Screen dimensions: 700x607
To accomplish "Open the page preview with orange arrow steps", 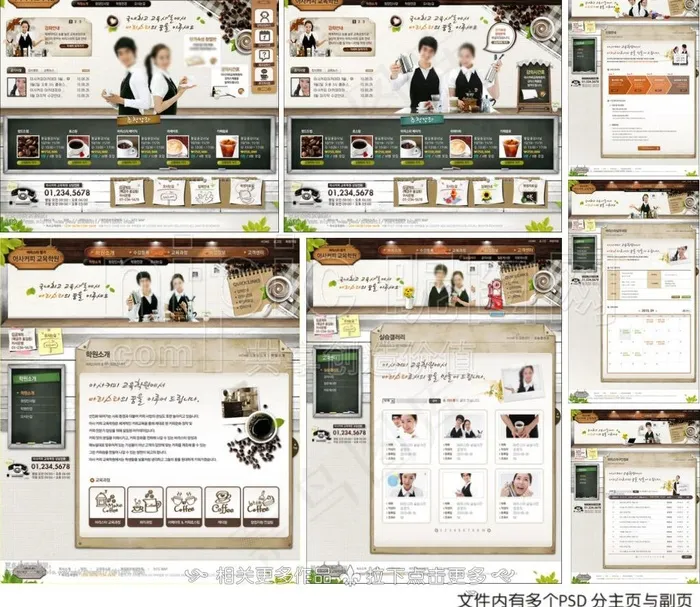I will tap(634, 86).
